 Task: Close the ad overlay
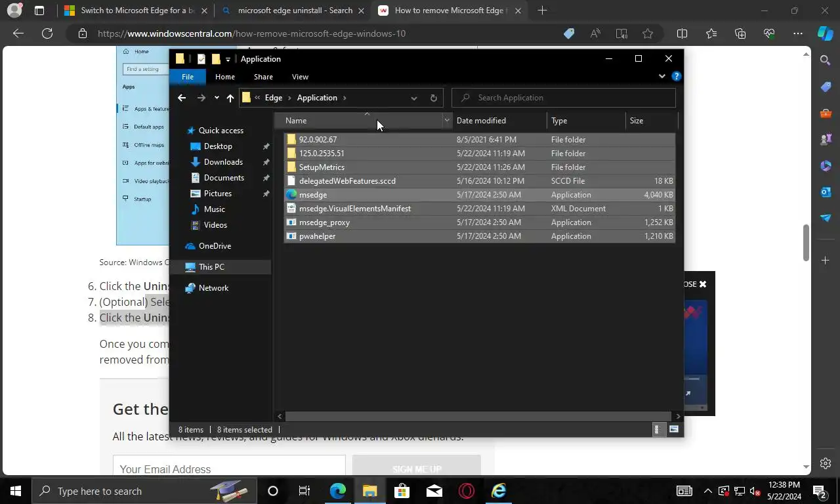click(702, 284)
